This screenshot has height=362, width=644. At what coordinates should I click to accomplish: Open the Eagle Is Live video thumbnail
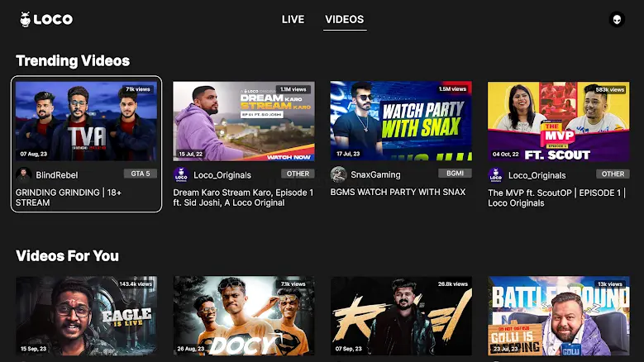click(86, 316)
